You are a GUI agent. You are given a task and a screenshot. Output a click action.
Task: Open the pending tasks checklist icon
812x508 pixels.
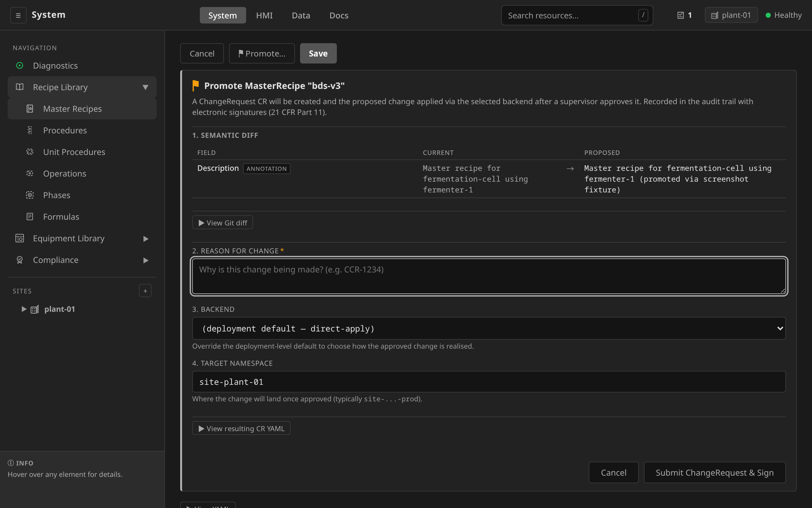[680, 15]
